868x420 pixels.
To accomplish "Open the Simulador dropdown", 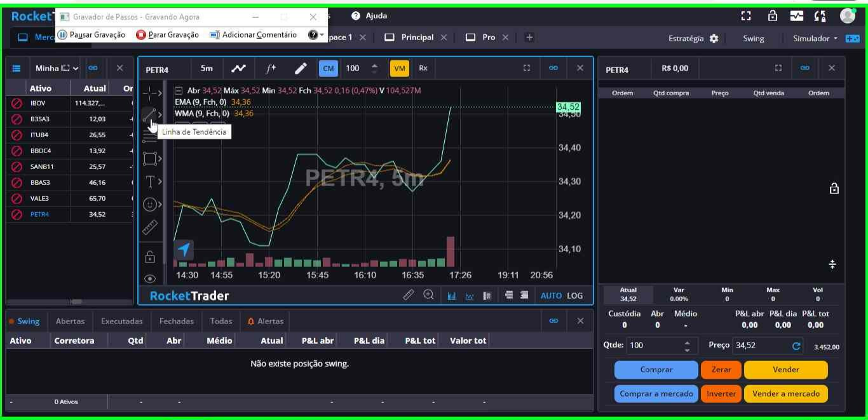I will pyautogui.click(x=815, y=38).
